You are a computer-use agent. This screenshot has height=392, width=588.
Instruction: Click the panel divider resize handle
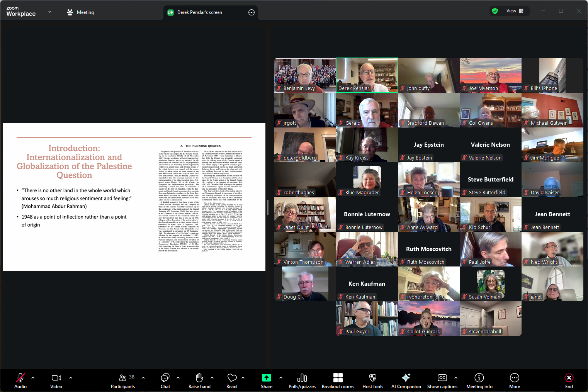[x=267, y=207]
